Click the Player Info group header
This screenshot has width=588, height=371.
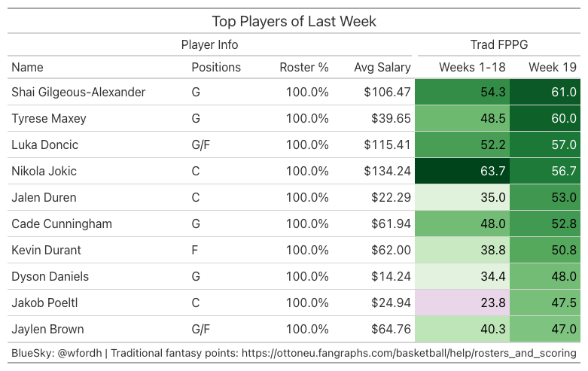coord(209,44)
